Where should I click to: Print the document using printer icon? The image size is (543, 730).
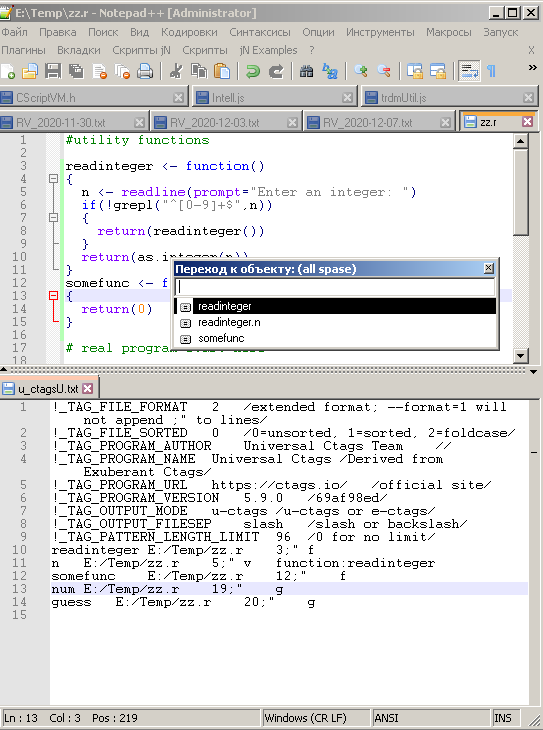click(x=145, y=71)
